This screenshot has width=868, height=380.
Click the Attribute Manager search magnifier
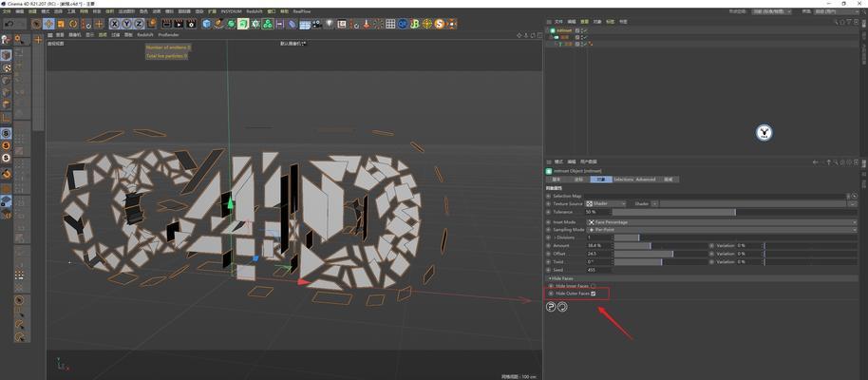click(x=836, y=162)
